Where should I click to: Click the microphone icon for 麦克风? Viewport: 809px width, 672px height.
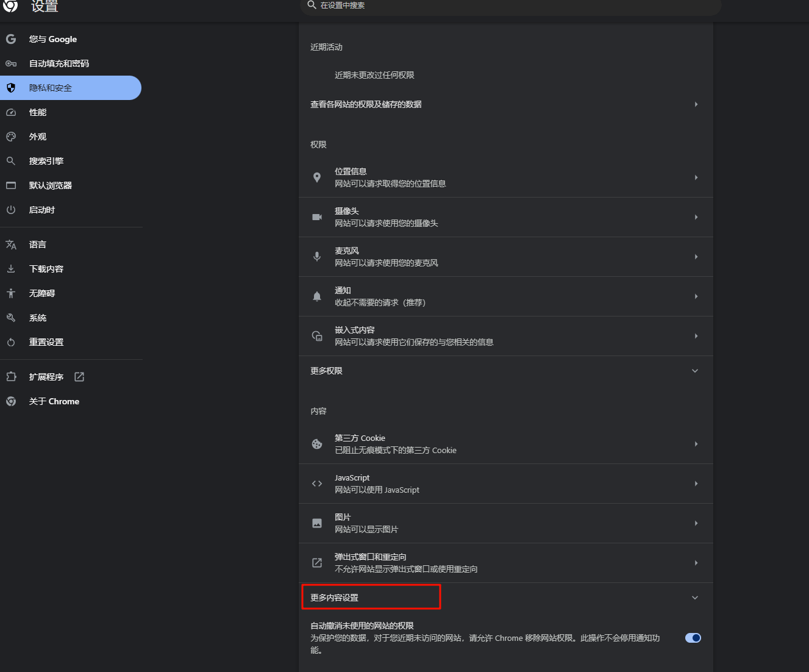[317, 257]
